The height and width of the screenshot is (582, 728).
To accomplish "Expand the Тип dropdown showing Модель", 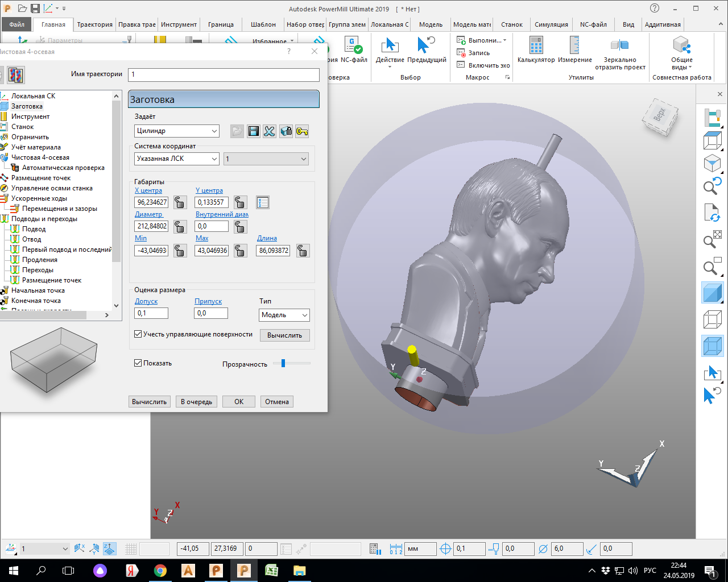I will [284, 315].
